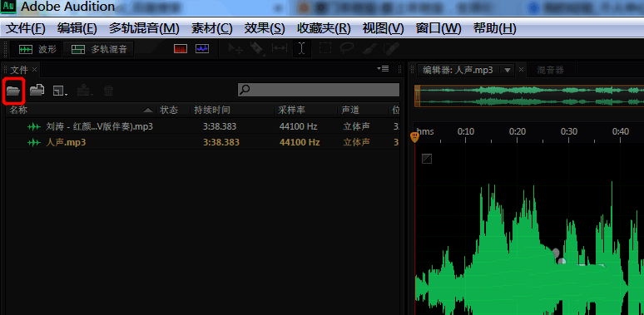This screenshot has height=315, width=644.
Task: Click the left handle of overview navigator
Action: pyautogui.click(x=417, y=96)
